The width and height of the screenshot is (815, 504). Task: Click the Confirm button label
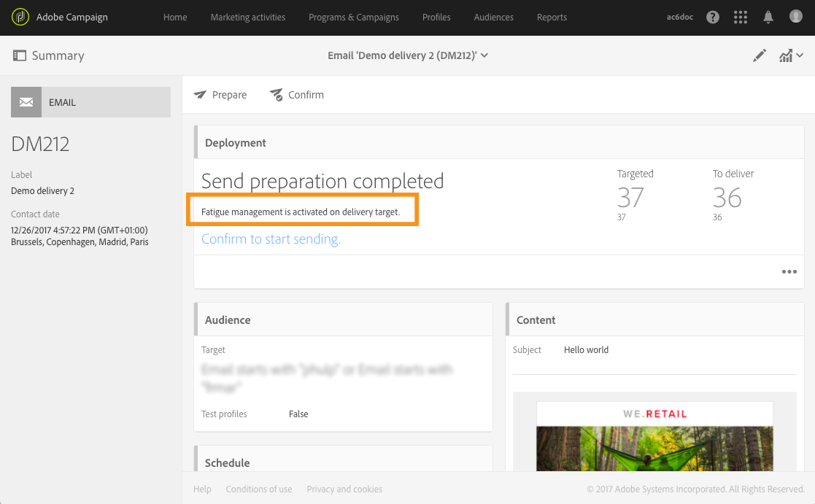(x=306, y=95)
